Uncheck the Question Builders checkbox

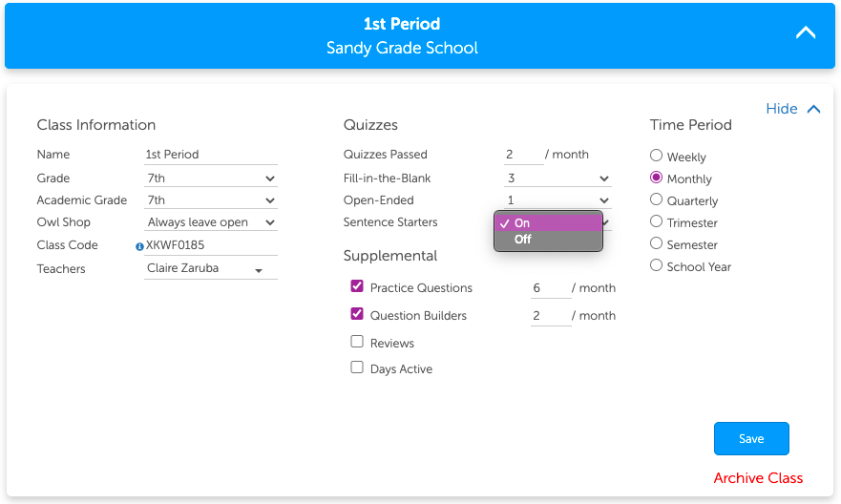tap(357, 314)
